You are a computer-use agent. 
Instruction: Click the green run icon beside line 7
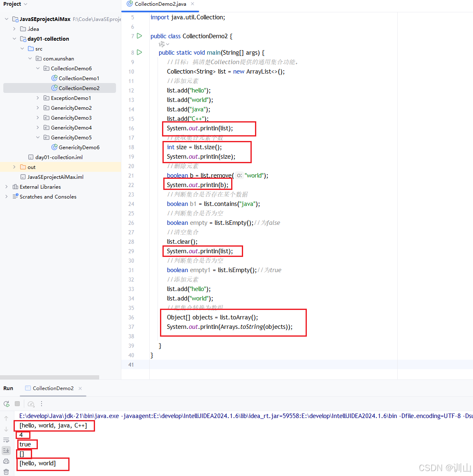139,36
